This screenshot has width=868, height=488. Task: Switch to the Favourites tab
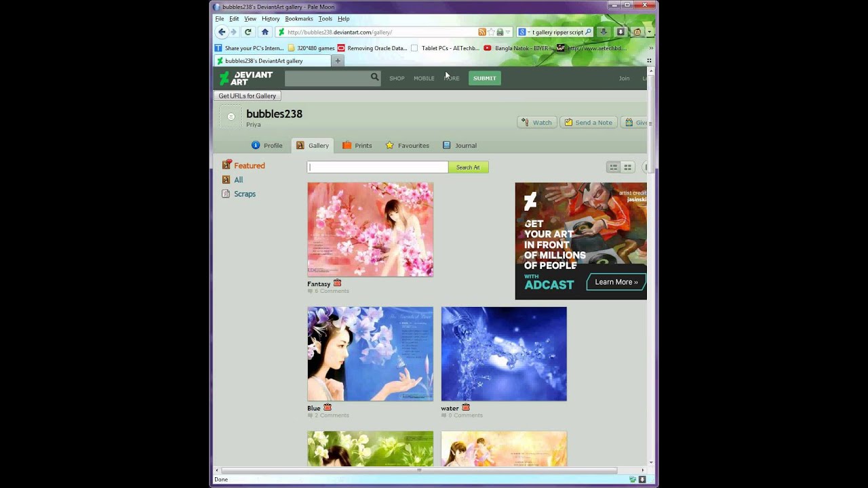pos(408,146)
